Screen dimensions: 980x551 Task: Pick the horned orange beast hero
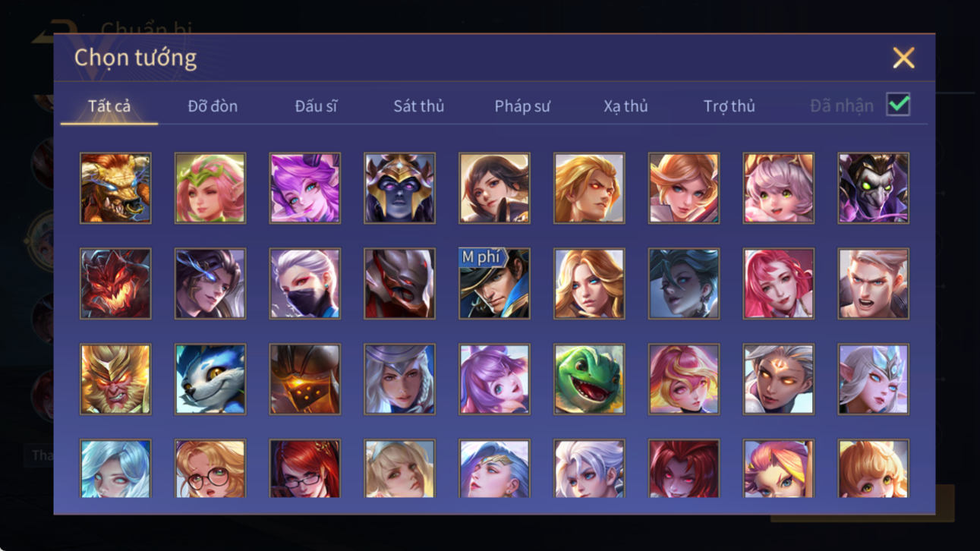[x=115, y=187]
